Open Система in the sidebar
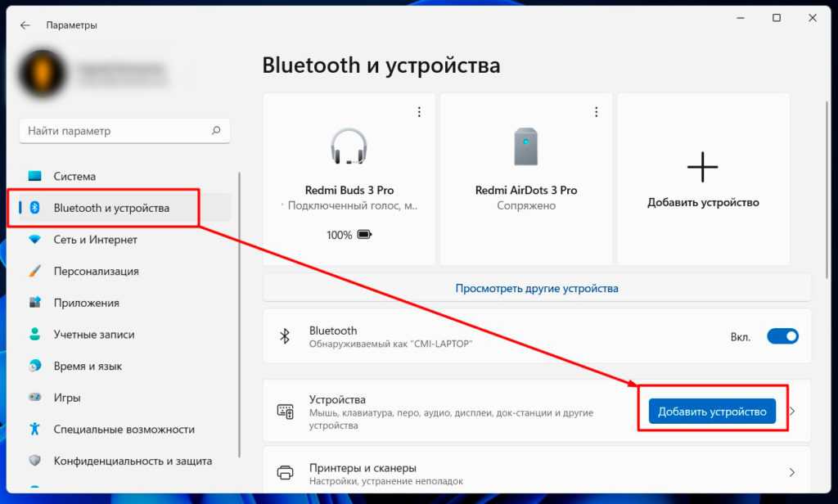 pyautogui.click(x=74, y=176)
